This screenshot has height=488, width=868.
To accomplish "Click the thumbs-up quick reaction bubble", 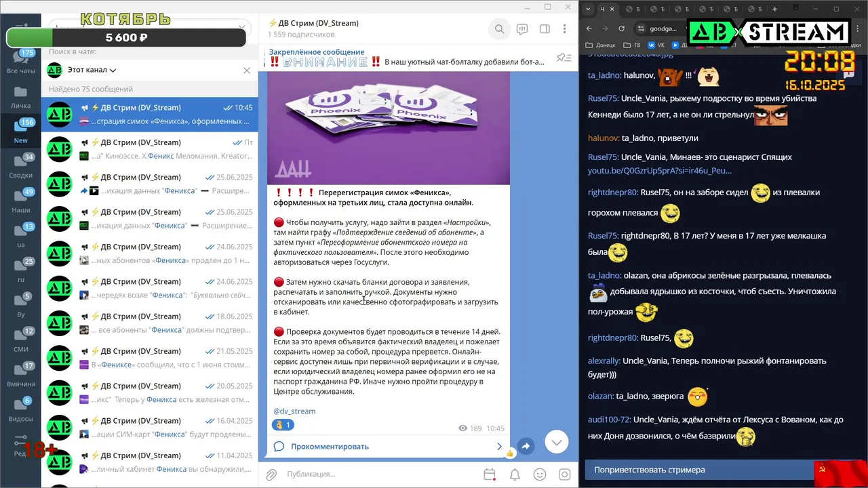I will [x=509, y=452].
